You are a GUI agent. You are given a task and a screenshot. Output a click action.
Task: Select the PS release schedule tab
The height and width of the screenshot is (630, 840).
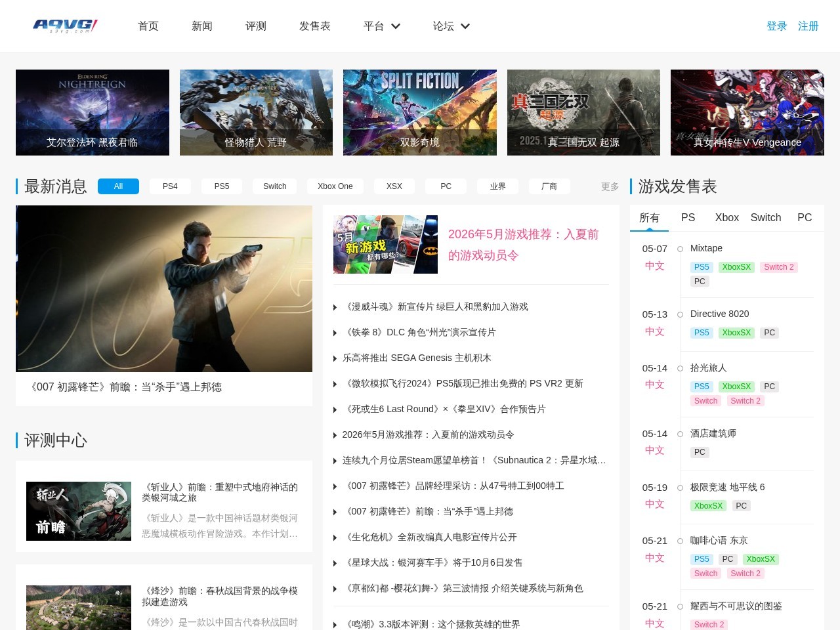[x=688, y=218]
